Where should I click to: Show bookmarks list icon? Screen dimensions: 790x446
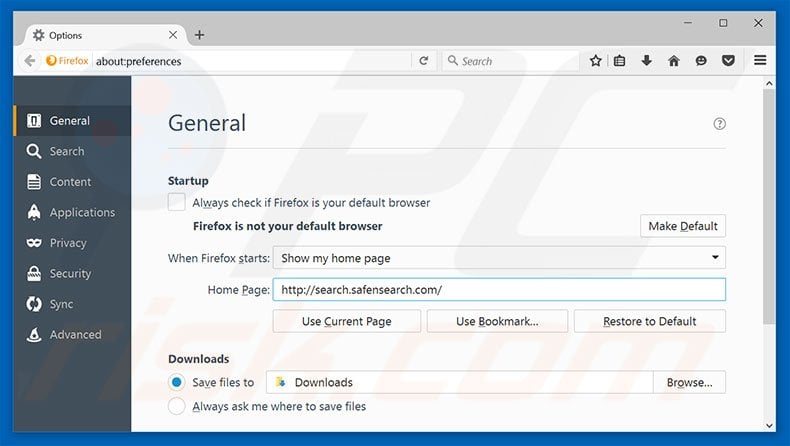coord(620,61)
